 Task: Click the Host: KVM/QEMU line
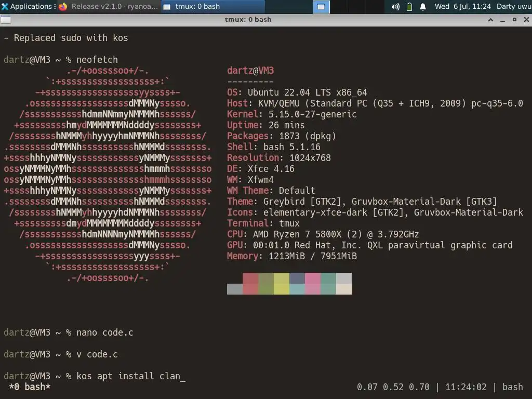click(375, 103)
